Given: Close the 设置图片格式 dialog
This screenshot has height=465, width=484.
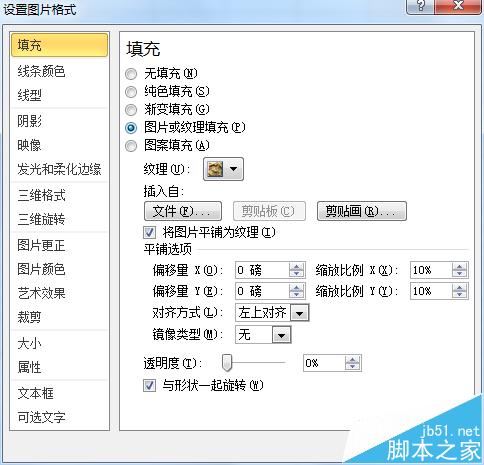Looking at the screenshot, I should (x=458, y=6).
